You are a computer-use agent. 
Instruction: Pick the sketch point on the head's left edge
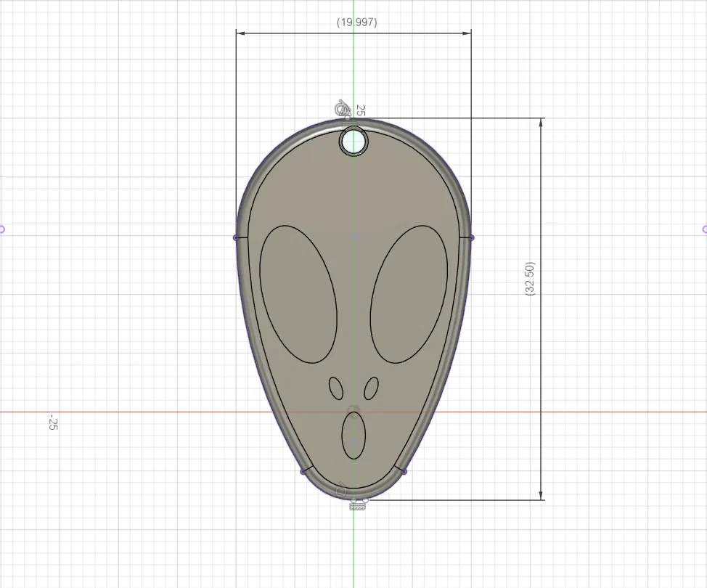click(236, 237)
